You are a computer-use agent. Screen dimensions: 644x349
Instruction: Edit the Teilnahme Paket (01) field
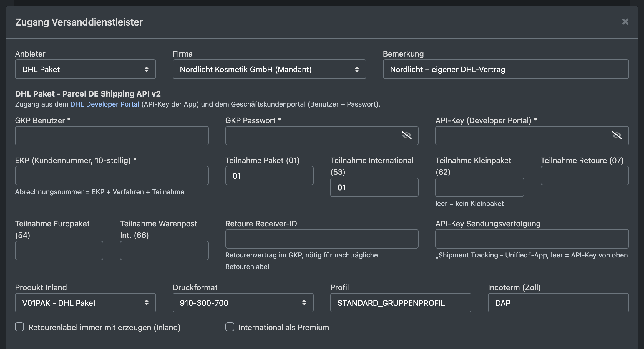tap(269, 176)
